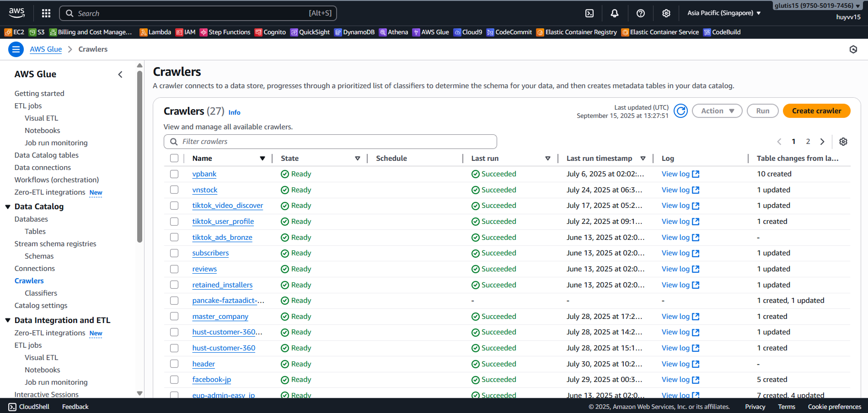Click the Create crawler button
The height and width of the screenshot is (413, 868).
(x=816, y=111)
